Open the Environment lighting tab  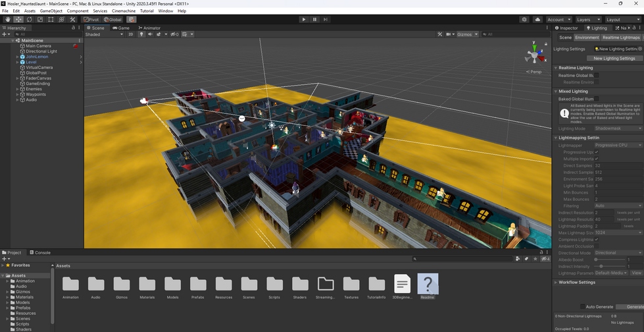pos(587,38)
